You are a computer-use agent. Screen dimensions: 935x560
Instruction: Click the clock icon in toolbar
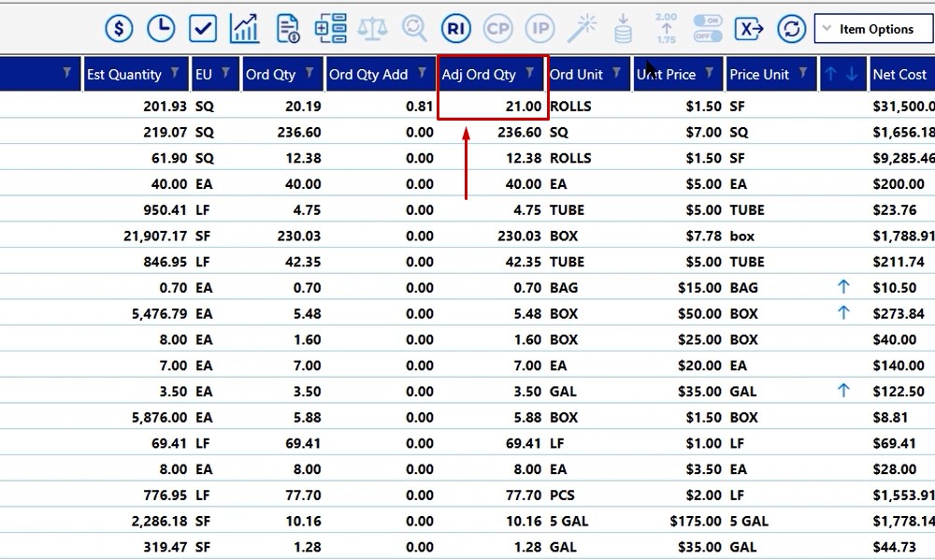pos(161,29)
